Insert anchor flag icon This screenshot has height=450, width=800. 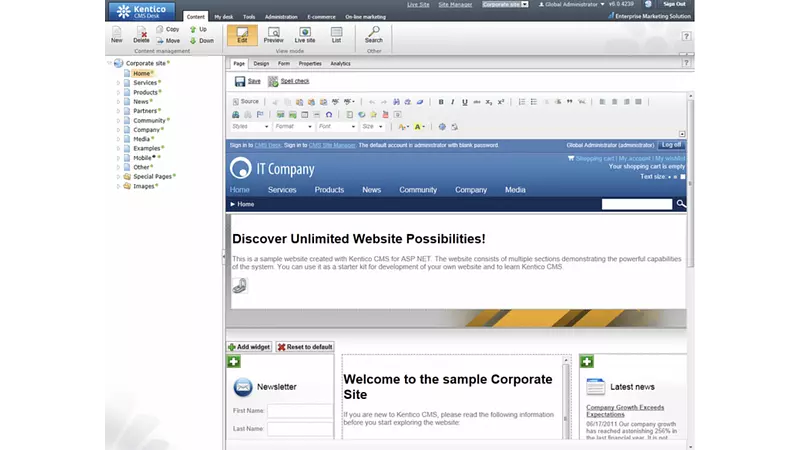260,114
